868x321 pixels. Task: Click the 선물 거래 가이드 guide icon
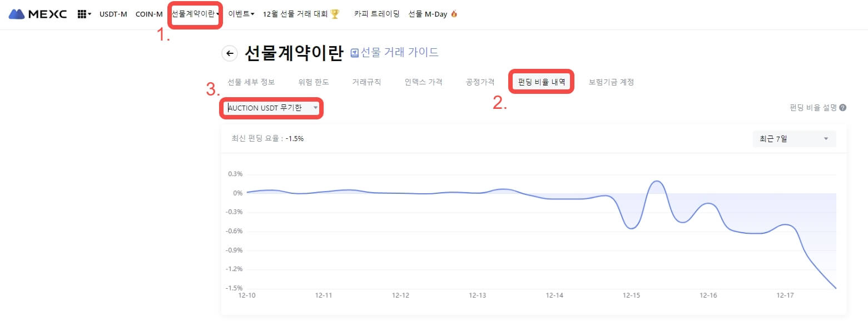(x=355, y=53)
